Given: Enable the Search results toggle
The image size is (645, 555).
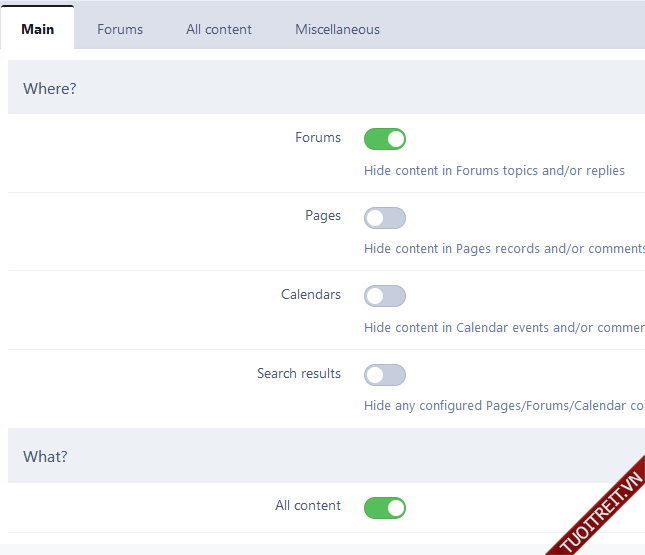Looking at the screenshot, I should 385,375.
